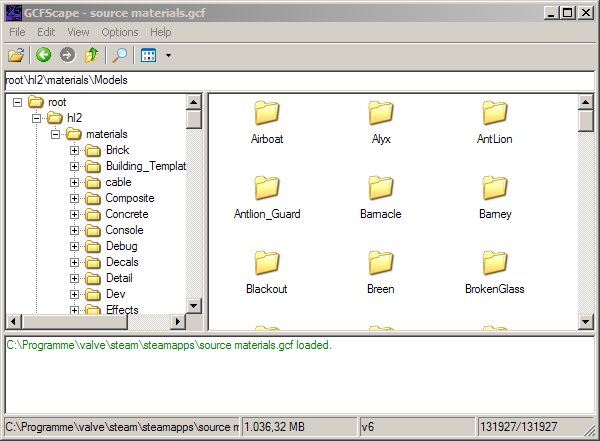Select Composite folder in the tree

(x=130, y=198)
